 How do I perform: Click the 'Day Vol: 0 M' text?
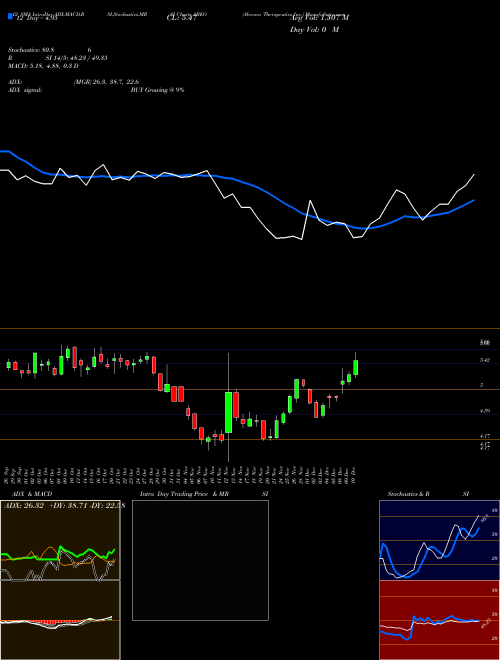pyautogui.click(x=314, y=29)
